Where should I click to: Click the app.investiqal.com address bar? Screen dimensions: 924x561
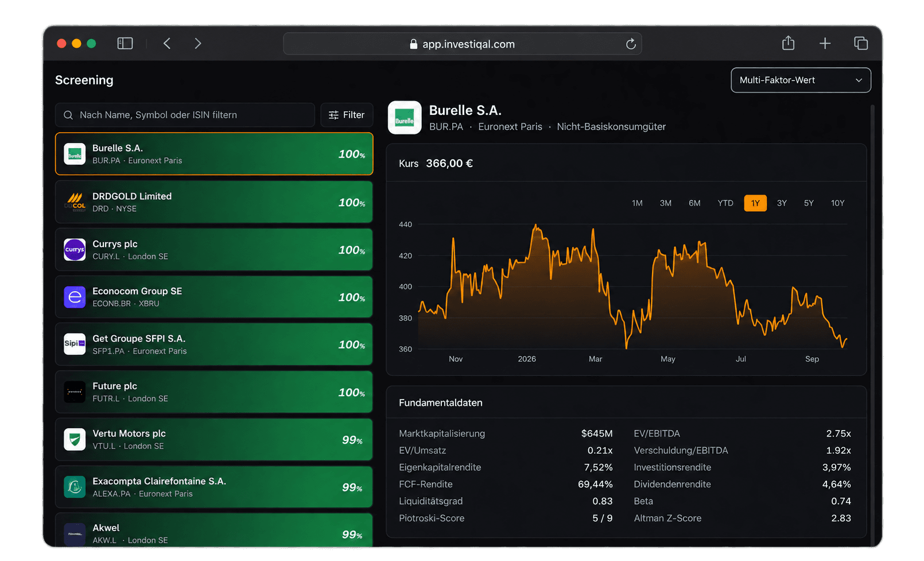463,44
